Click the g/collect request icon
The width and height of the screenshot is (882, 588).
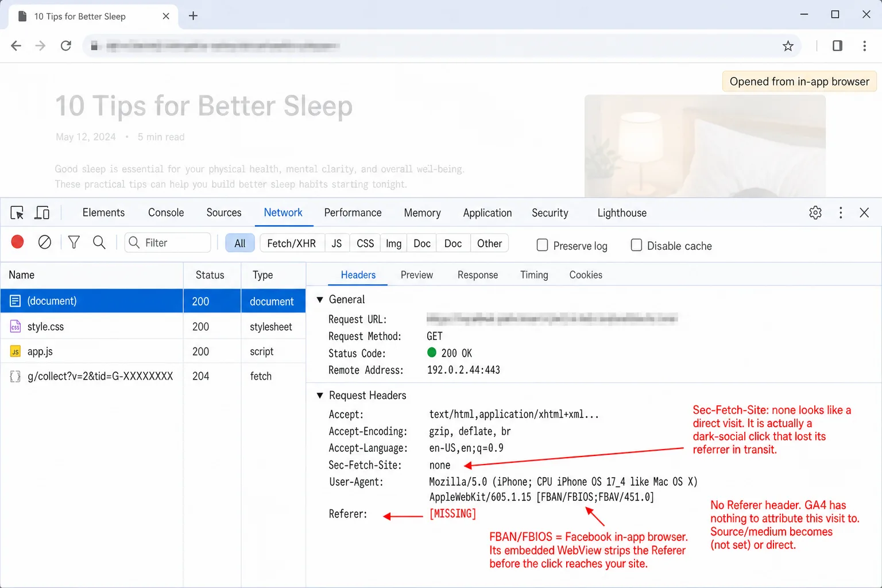pyautogui.click(x=16, y=376)
